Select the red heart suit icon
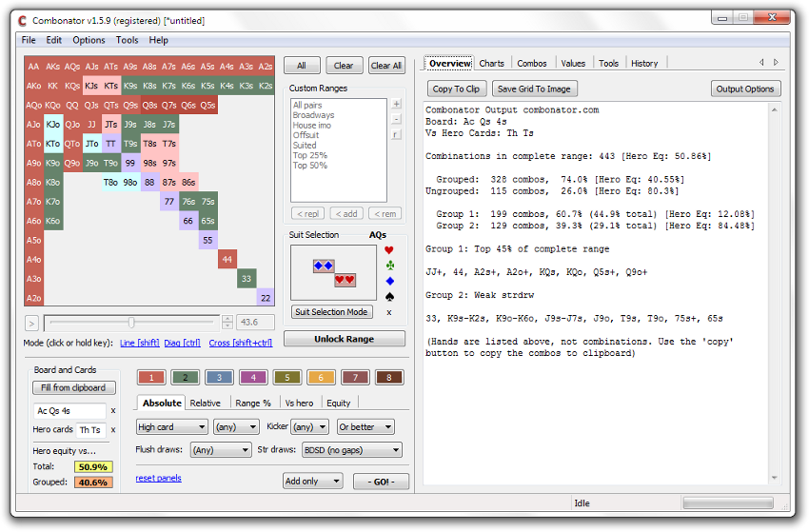 point(388,250)
